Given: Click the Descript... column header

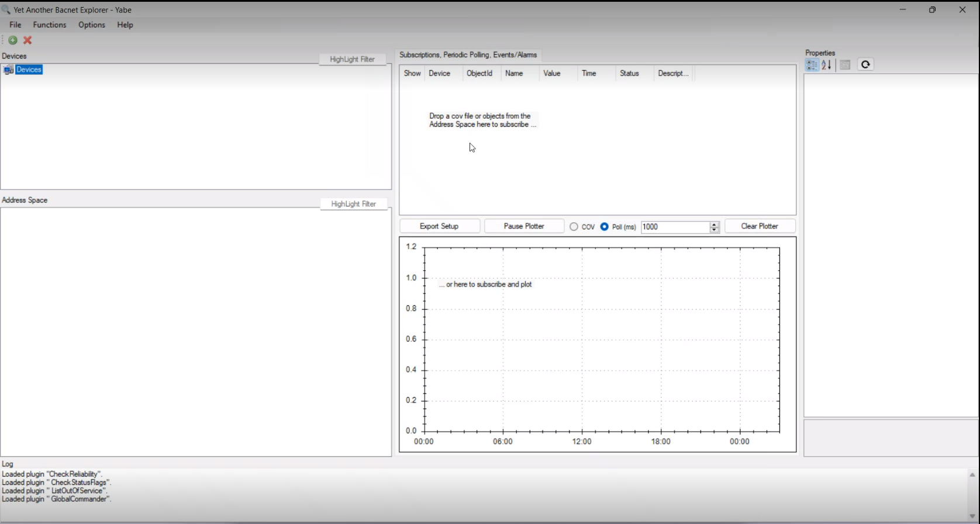Looking at the screenshot, I should (x=674, y=73).
